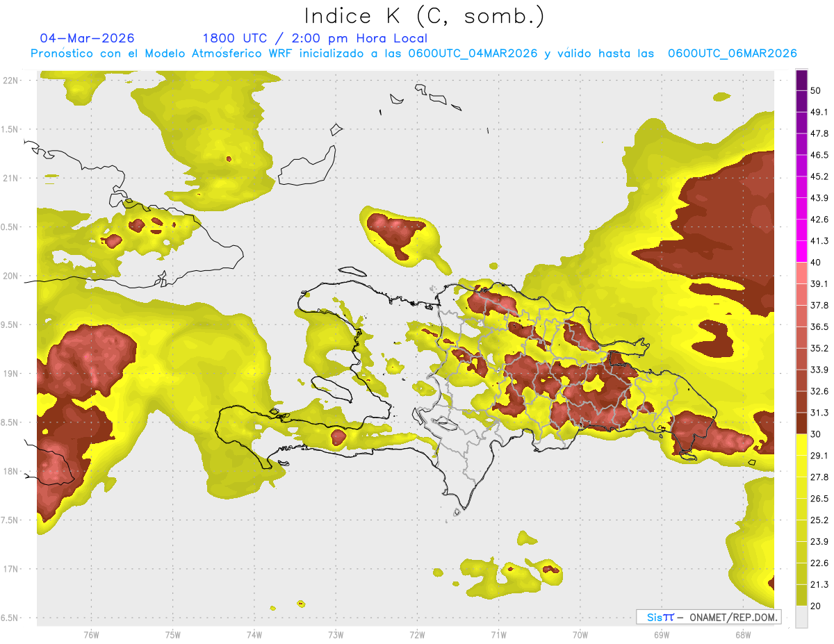Click the "18N" latitude label
Viewport: 834px width, 644px height.
pyautogui.click(x=10, y=472)
